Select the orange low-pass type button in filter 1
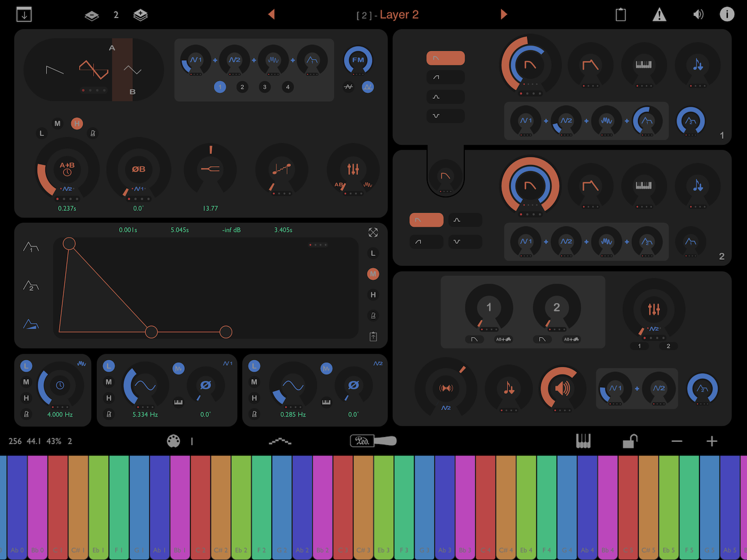 click(x=446, y=58)
